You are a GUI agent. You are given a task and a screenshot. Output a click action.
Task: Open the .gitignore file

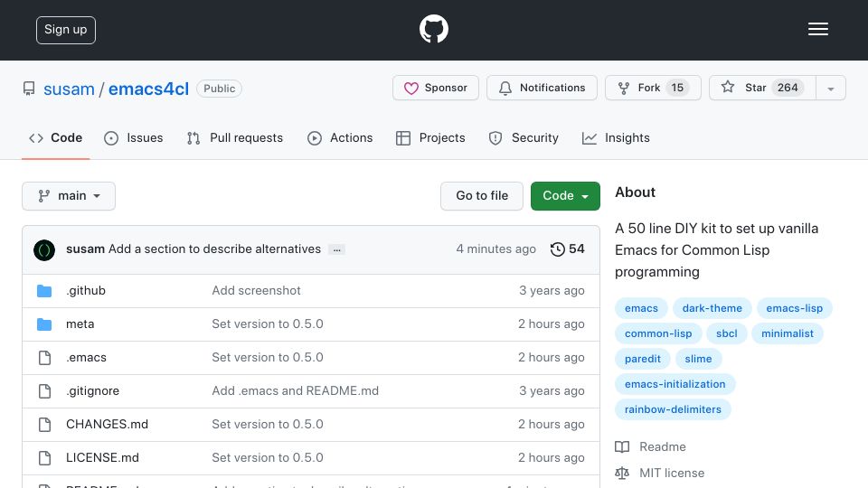(92, 391)
